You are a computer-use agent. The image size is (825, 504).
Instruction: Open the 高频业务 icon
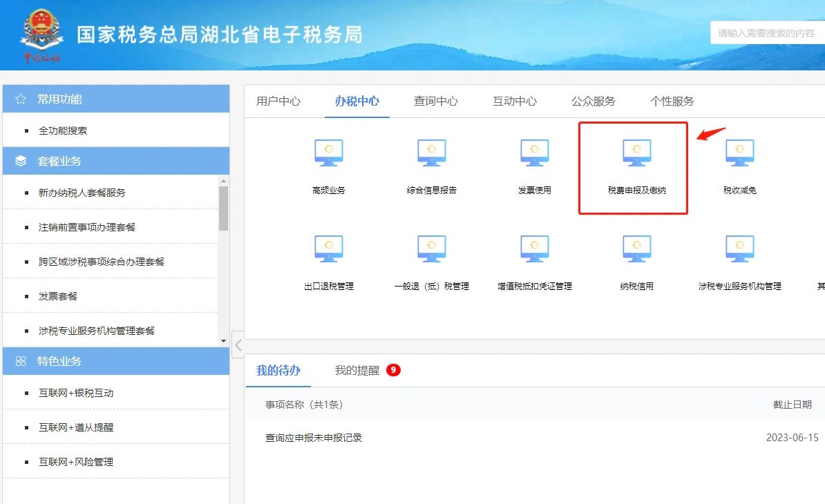(x=329, y=153)
